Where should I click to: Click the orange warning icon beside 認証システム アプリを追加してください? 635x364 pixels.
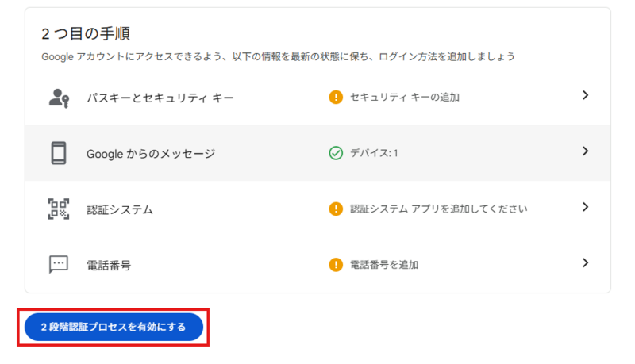pyautogui.click(x=336, y=209)
